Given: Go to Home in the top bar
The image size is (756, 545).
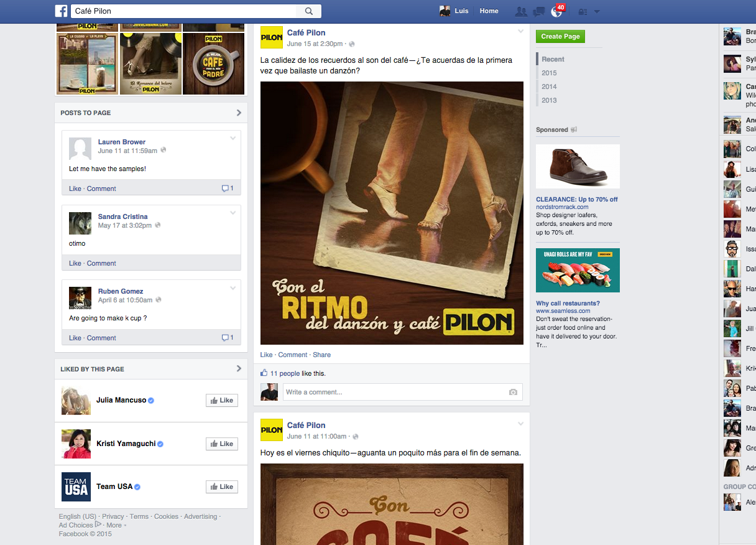Looking at the screenshot, I should coord(489,11).
